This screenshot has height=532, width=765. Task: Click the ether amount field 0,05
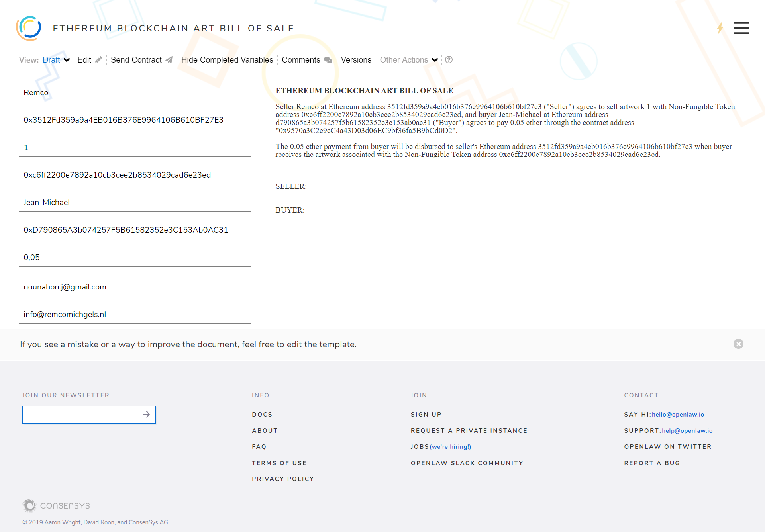[135, 258]
